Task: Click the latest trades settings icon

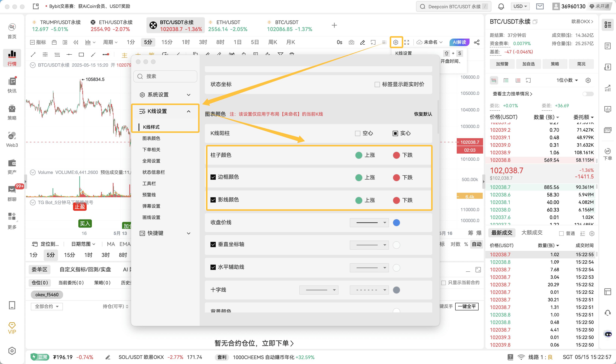Action: [592, 233]
